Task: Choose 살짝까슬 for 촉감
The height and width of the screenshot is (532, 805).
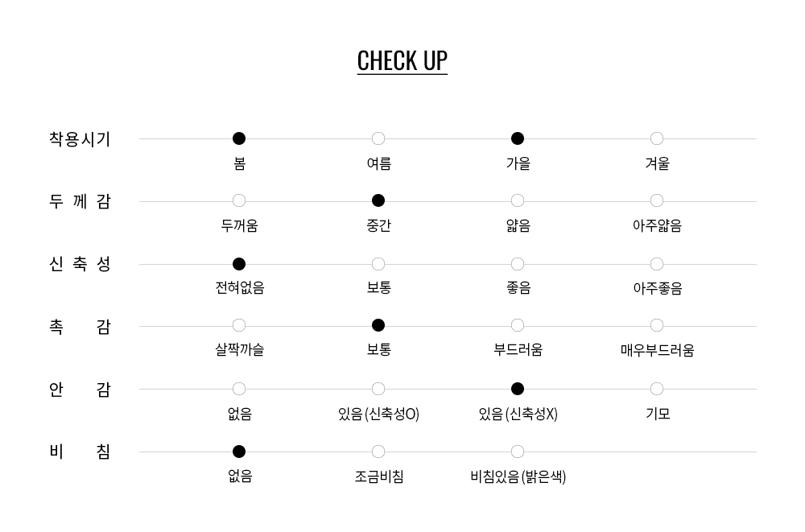Action: point(239,325)
